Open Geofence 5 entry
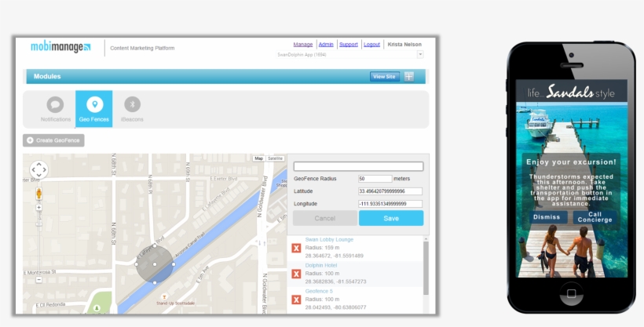 coord(319,291)
